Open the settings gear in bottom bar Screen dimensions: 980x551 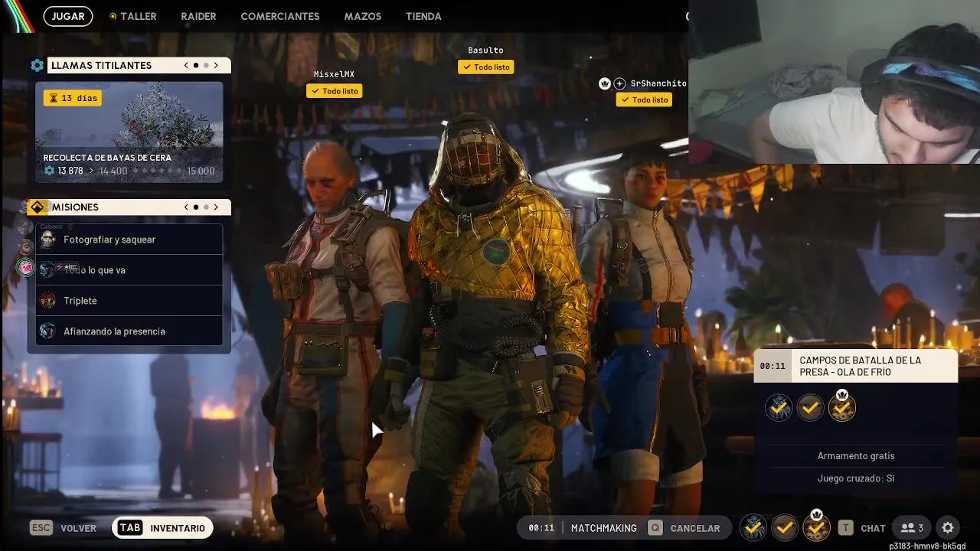[x=948, y=528]
